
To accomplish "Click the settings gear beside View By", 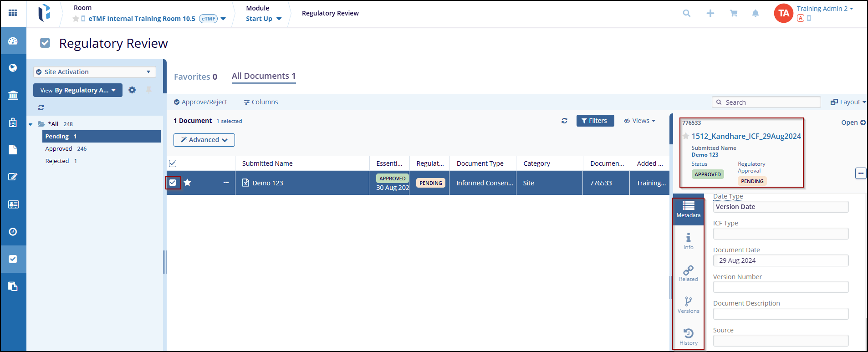I will click(x=132, y=90).
